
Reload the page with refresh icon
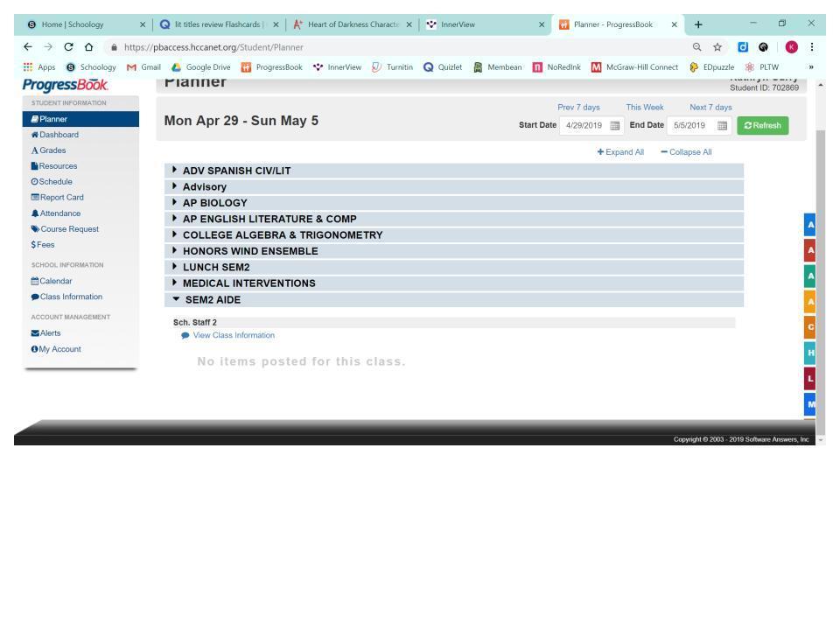68,47
